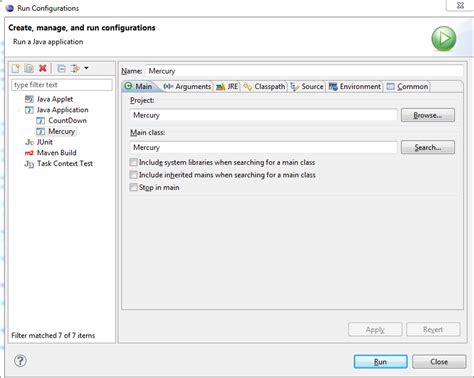Click the help question mark icon
The height and width of the screenshot is (378, 474).
click(20, 361)
